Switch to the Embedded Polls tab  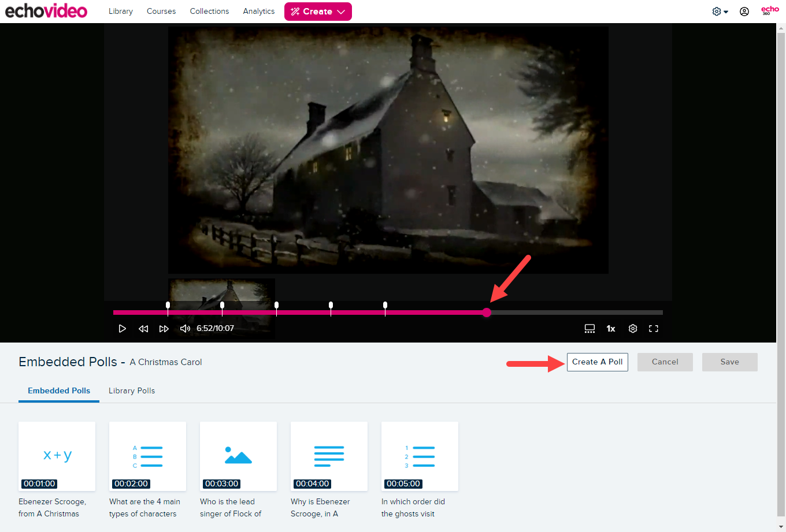[x=59, y=391]
